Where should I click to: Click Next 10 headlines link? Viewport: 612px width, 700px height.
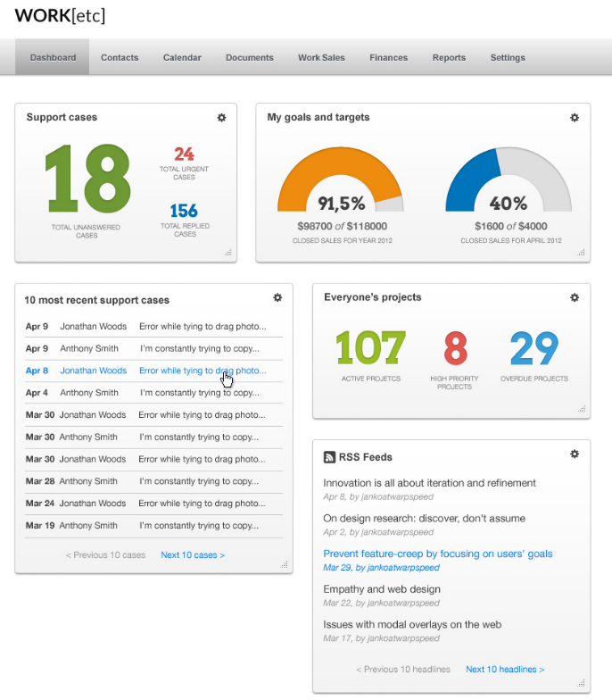pyautogui.click(x=505, y=670)
